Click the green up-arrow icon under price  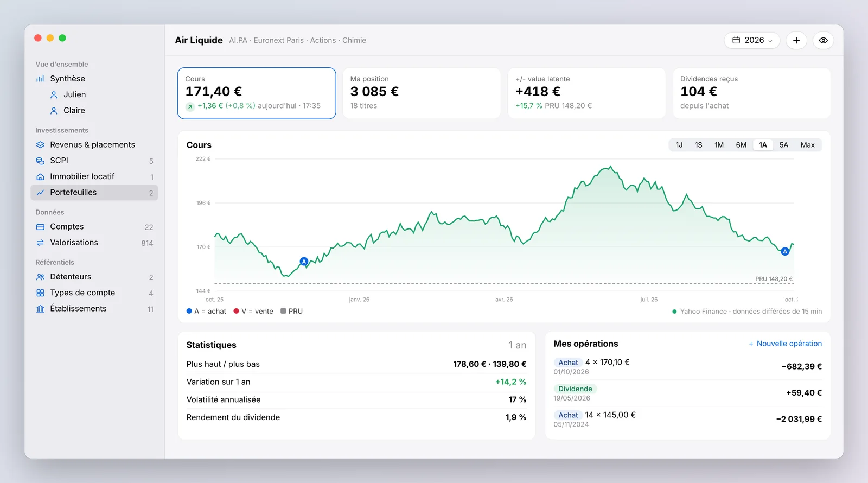pyautogui.click(x=190, y=106)
